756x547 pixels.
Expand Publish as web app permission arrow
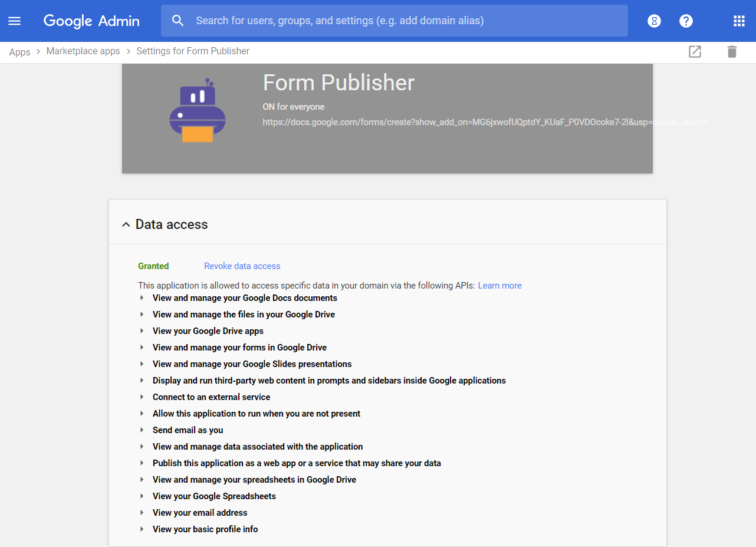(142, 463)
